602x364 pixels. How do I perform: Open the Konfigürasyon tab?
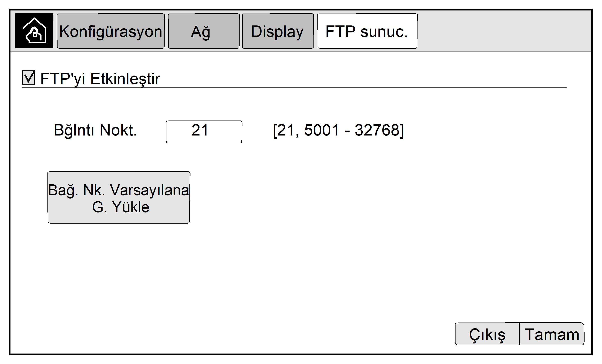point(111,31)
